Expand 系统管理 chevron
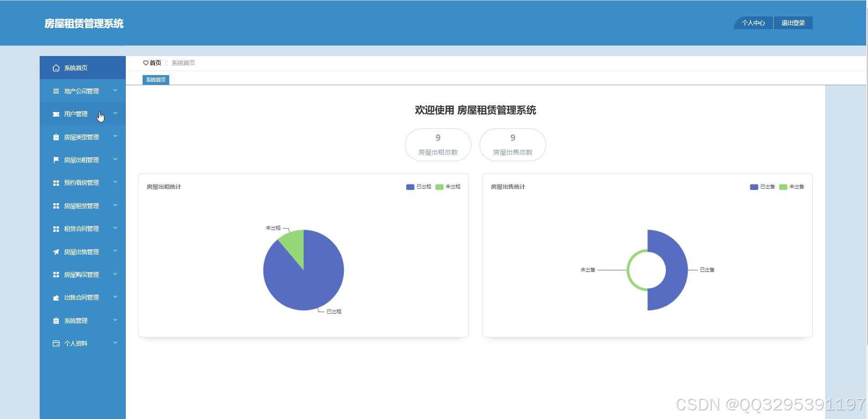 click(x=115, y=320)
